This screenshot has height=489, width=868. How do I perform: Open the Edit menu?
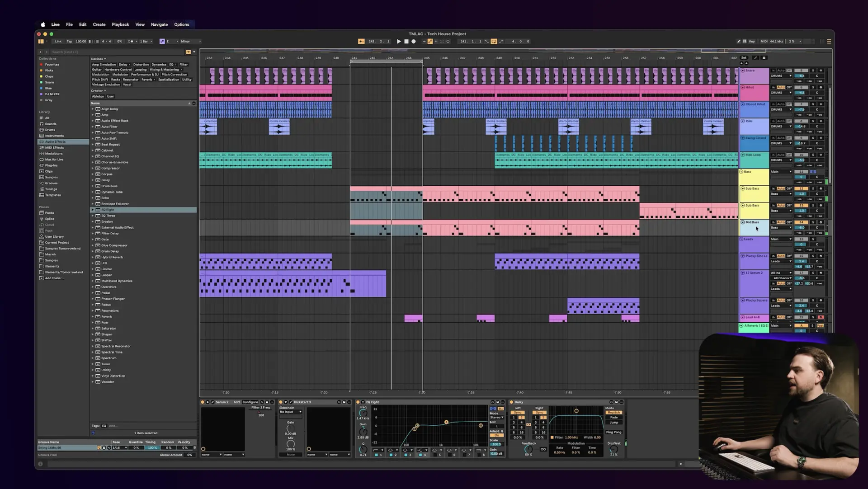83,24
